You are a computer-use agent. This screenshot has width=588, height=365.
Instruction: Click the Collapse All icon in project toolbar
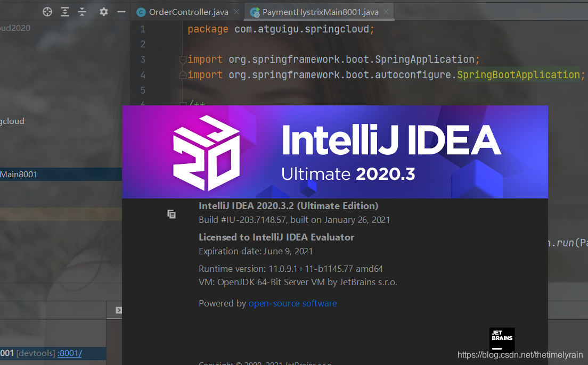pos(82,12)
